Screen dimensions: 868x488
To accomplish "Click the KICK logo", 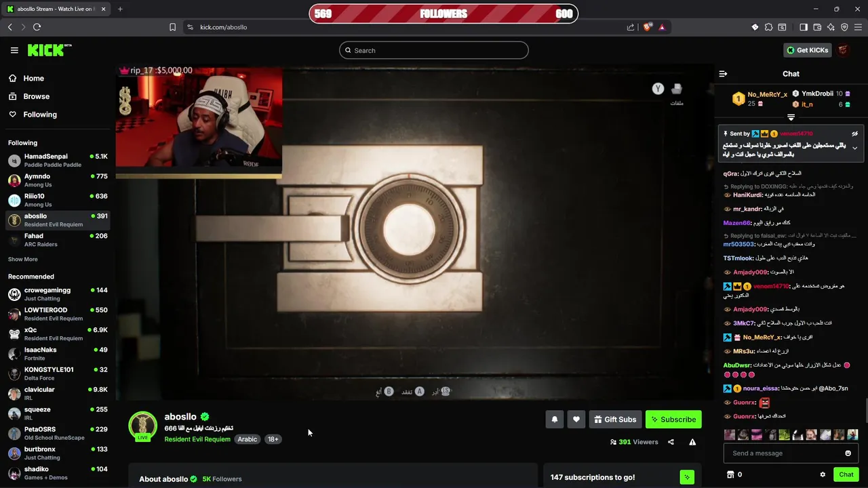I will coord(49,50).
